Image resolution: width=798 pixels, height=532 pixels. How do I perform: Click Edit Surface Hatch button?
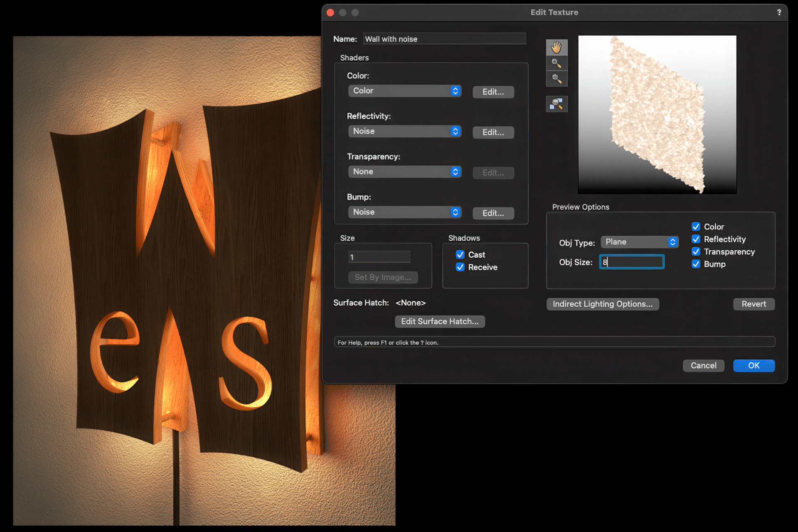[x=440, y=321]
